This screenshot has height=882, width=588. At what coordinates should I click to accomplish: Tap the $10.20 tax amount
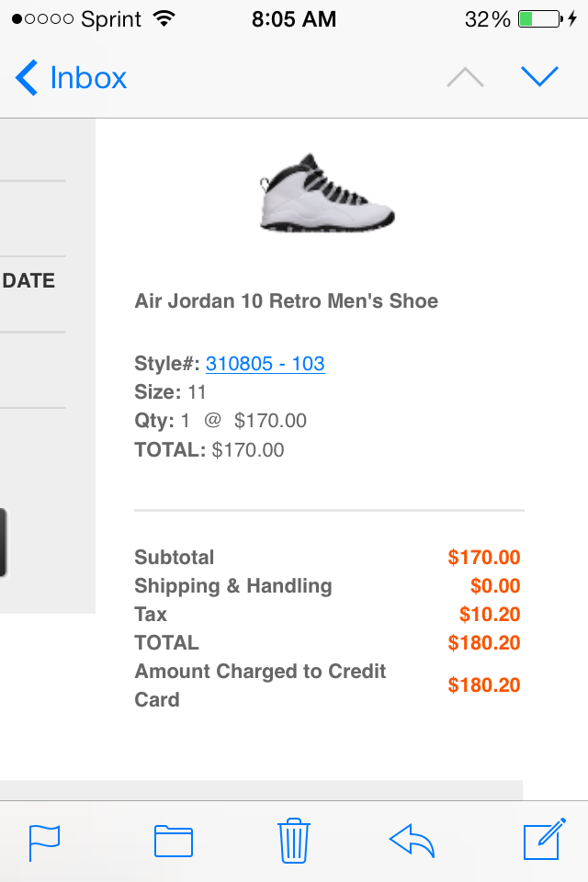pos(490,615)
